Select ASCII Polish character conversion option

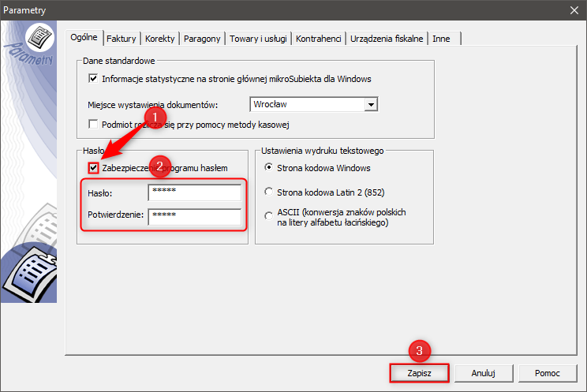coord(269,216)
